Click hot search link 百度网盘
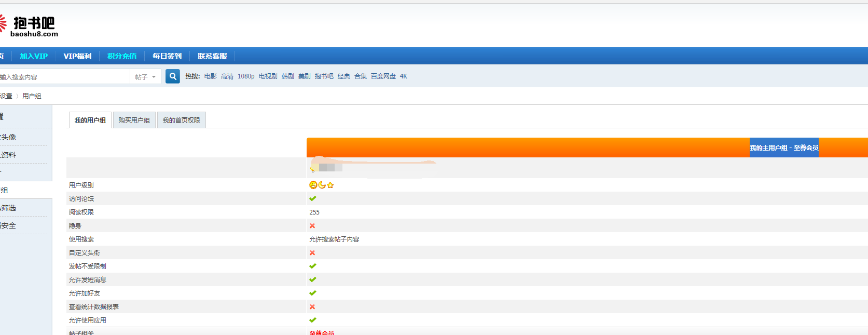Viewport: 868px width, 335px height. pyautogui.click(x=383, y=76)
